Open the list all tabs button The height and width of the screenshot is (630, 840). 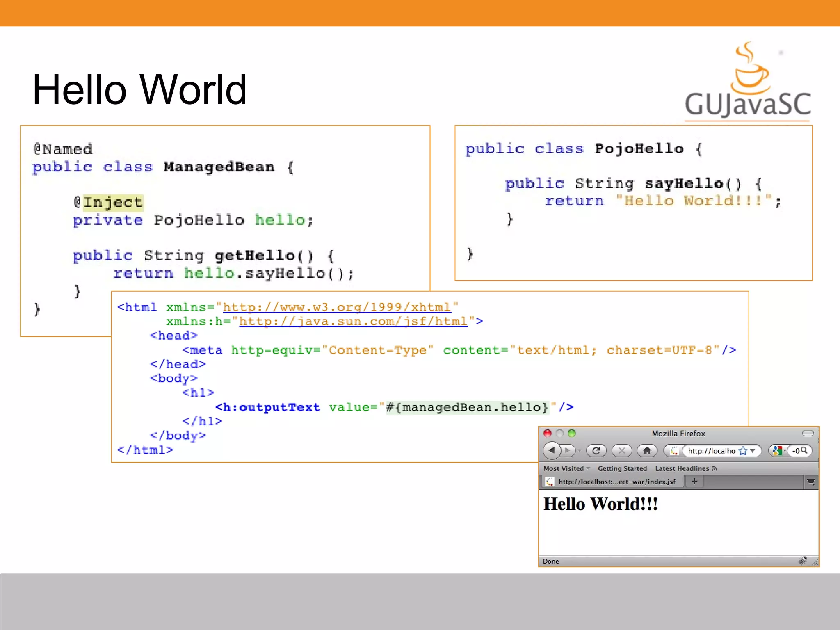click(811, 482)
